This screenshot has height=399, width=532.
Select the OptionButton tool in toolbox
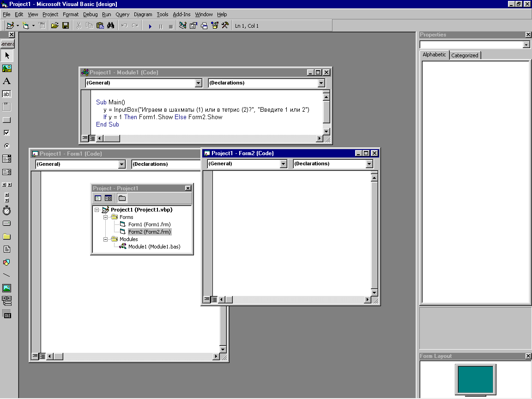[x=7, y=145]
